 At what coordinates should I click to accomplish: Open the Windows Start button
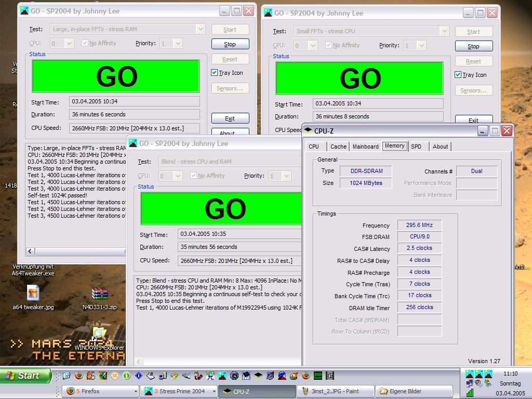[x=25, y=376]
